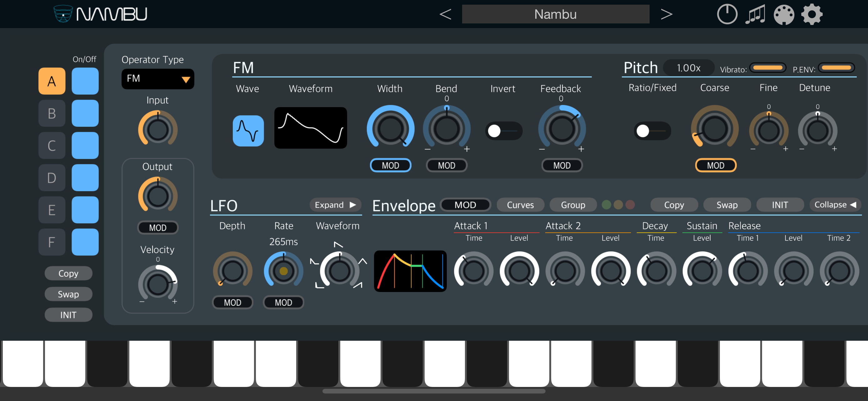The height and width of the screenshot is (401, 868).
Task: Open the power/init clock icon in header
Action: (x=727, y=14)
